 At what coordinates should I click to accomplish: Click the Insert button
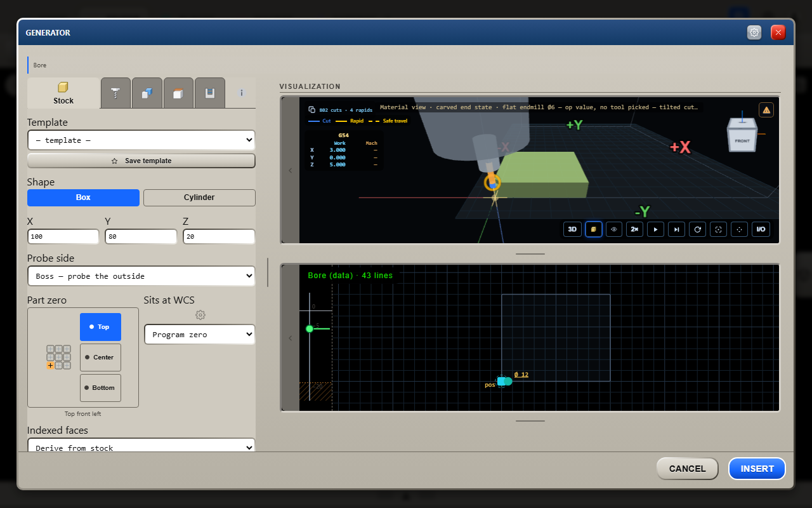pos(757,469)
